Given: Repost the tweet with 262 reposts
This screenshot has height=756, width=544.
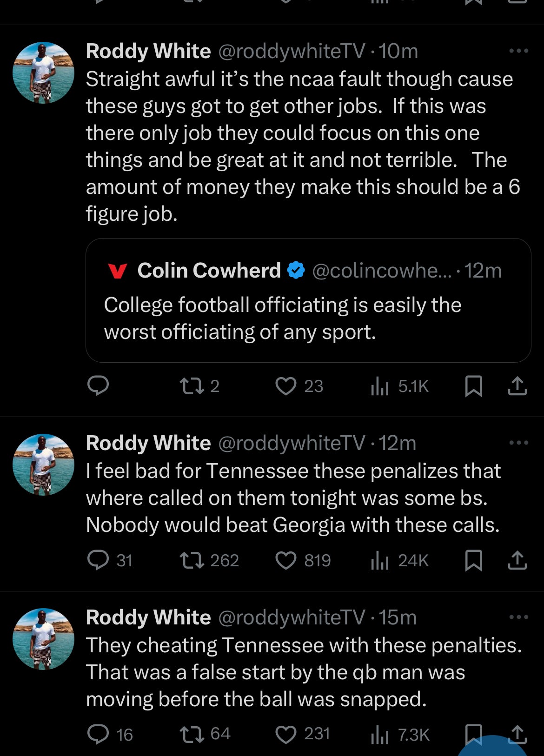Looking at the screenshot, I should [x=192, y=560].
